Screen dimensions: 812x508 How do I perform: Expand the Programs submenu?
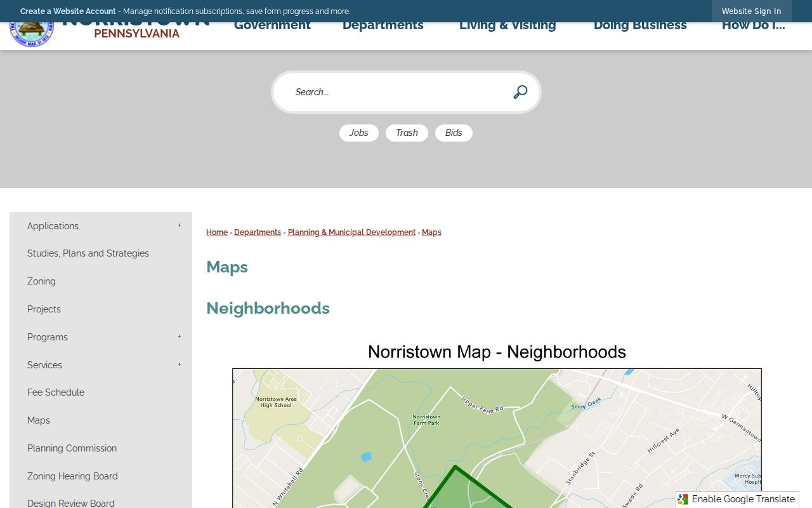pyautogui.click(x=180, y=337)
